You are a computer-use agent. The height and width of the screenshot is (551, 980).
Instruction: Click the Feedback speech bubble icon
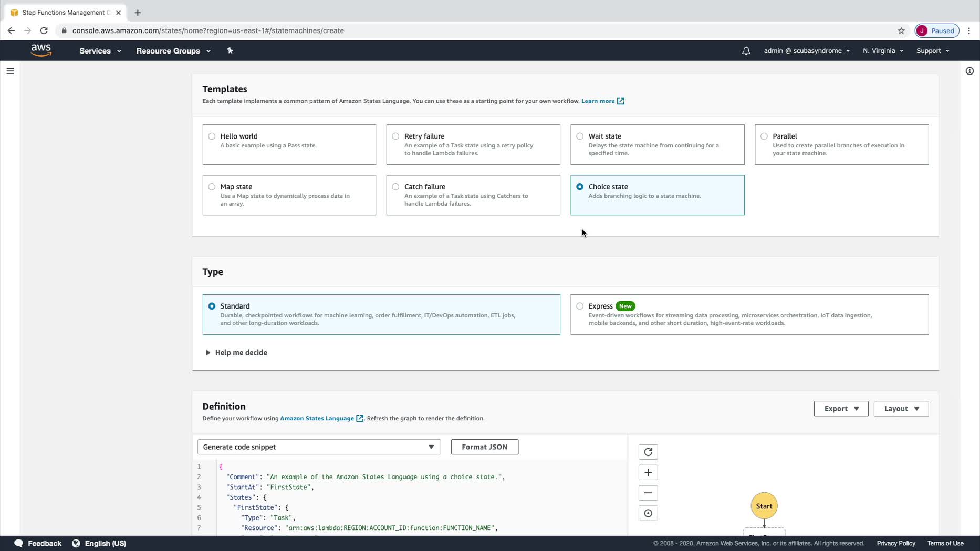click(18, 543)
